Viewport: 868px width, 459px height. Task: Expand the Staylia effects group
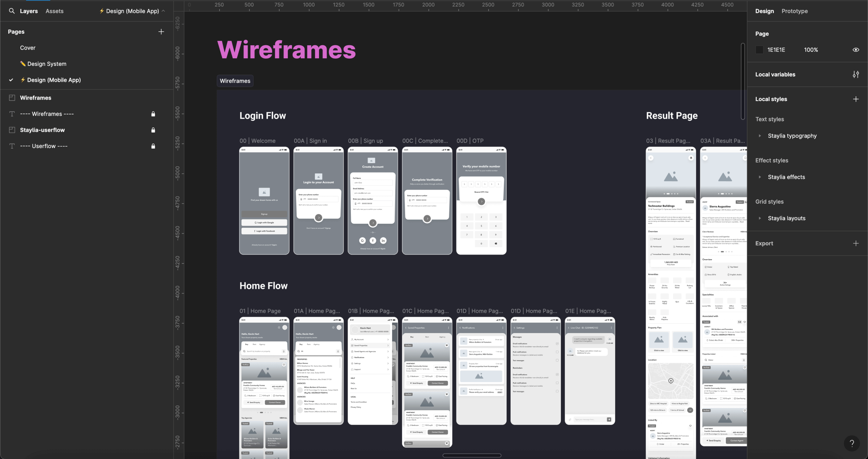(x=760, y=177)
